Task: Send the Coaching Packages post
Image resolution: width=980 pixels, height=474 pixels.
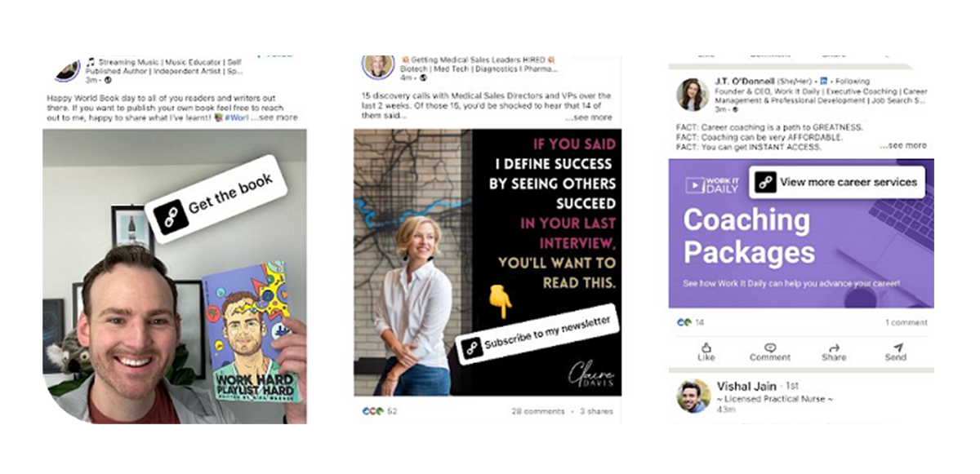Action: click(x=895, y=352)
